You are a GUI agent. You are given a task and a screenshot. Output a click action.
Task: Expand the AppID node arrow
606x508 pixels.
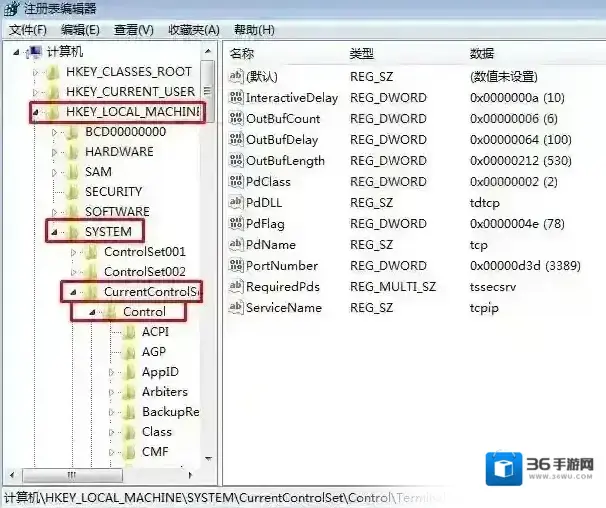(x=111, y=372)
